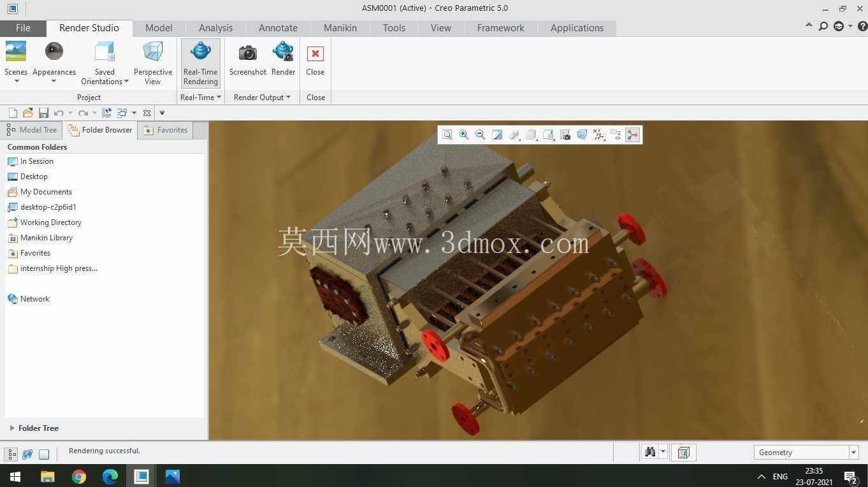Screen dimensions: 868x487
Task: Switch to the View ribbon tab
Action: (x=440, y=28)
